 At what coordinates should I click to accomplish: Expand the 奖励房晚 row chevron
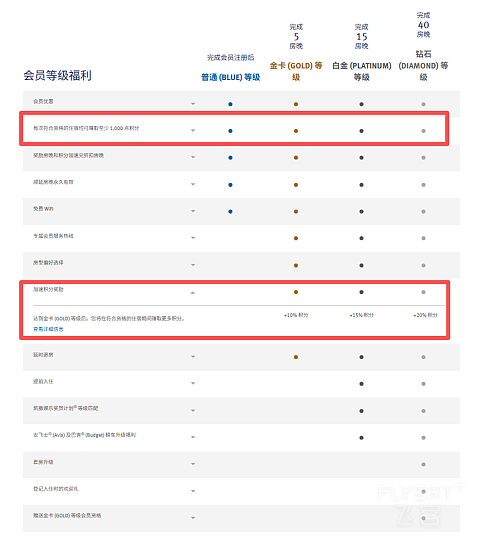point(193,157)
